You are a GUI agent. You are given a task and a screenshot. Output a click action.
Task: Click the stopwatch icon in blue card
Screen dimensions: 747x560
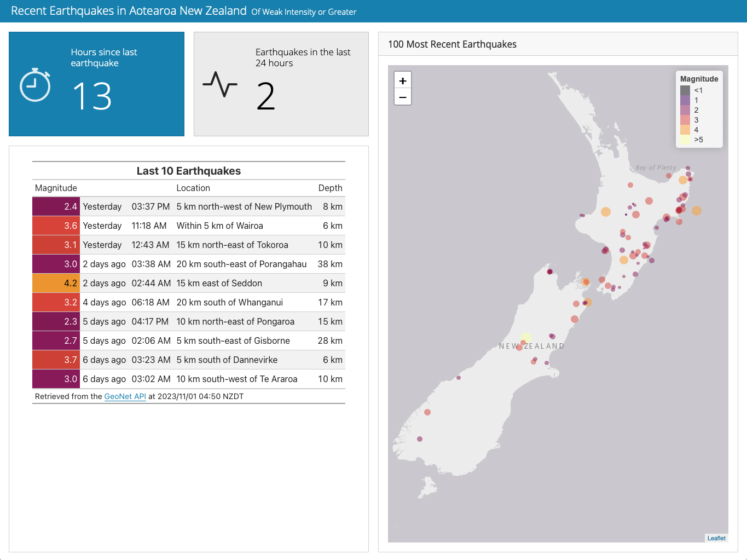click(x=35, y=85)
